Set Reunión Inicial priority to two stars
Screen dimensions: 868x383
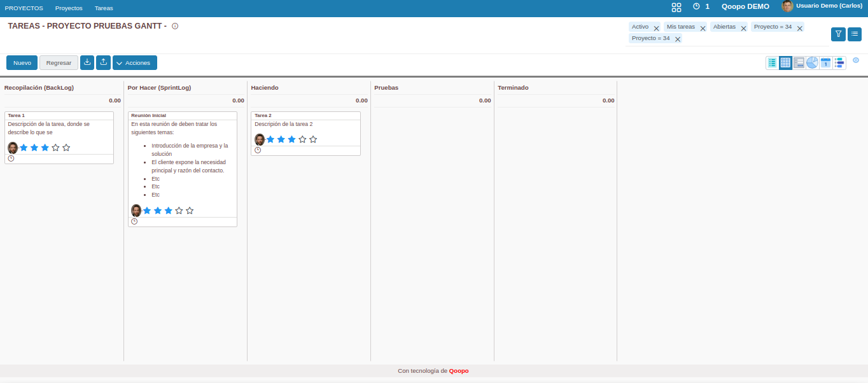point(158,211)
